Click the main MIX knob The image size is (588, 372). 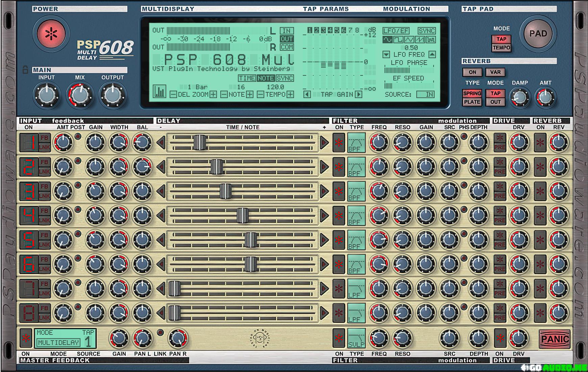(x=80, y=95)
